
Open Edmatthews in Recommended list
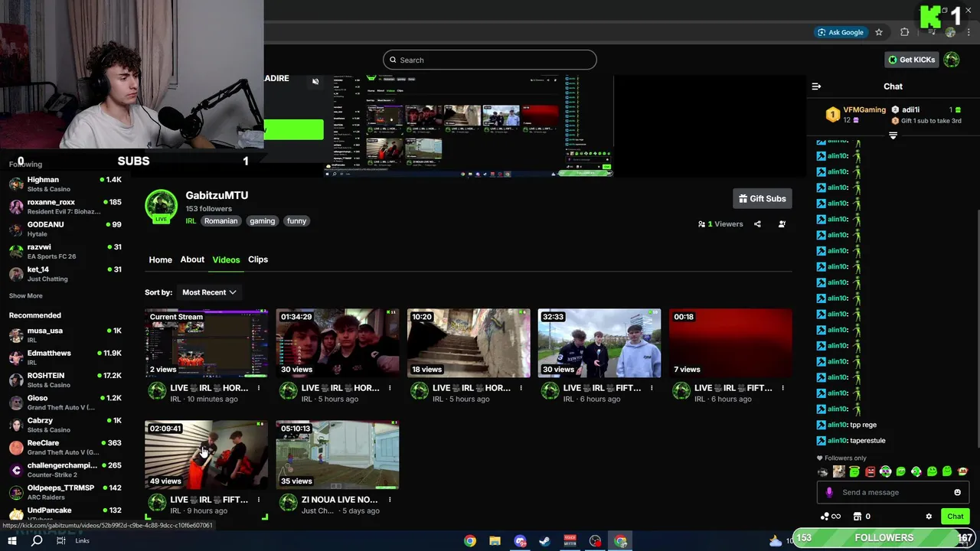point(65,357)
